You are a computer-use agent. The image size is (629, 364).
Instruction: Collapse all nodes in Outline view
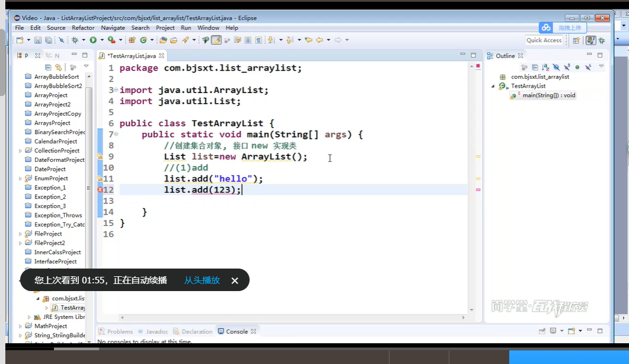point(535,67)
